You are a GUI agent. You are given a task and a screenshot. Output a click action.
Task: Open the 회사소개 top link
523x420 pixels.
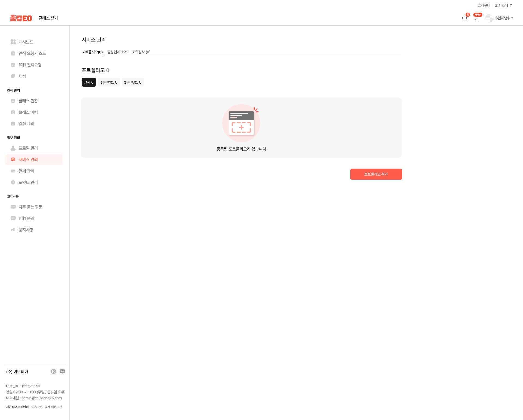[x=501, y=5]
